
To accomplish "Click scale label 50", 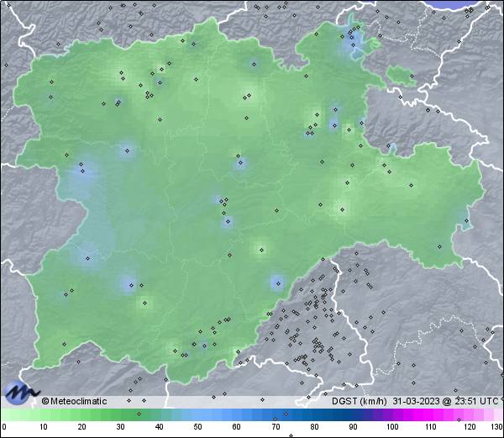I will (x=197, y=427).
